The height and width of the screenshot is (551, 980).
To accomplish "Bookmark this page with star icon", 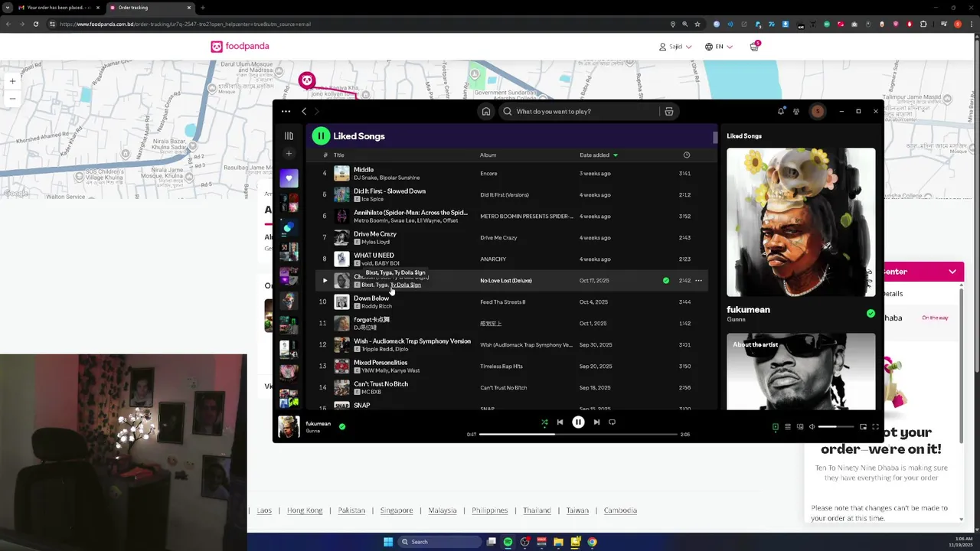I will pyautogui.click(x=697, y=24).
